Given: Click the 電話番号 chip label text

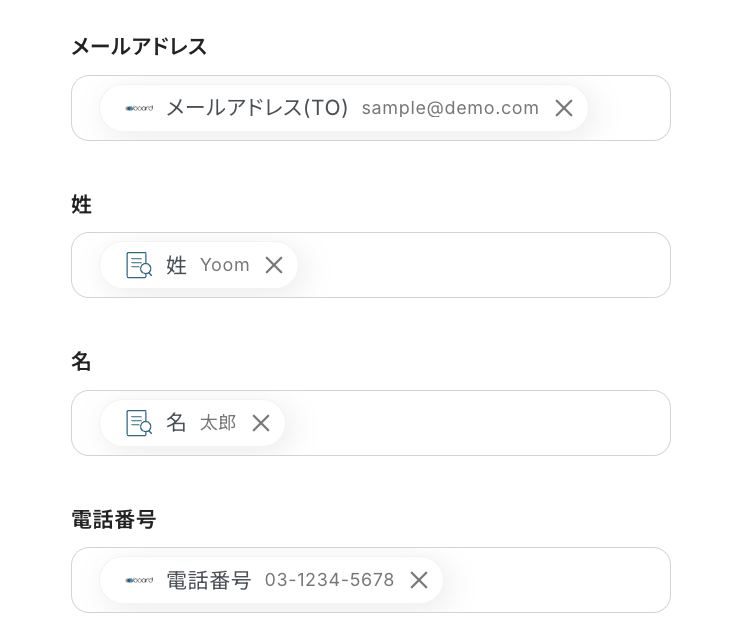Looking at the screenshot, I should point(209,580).
